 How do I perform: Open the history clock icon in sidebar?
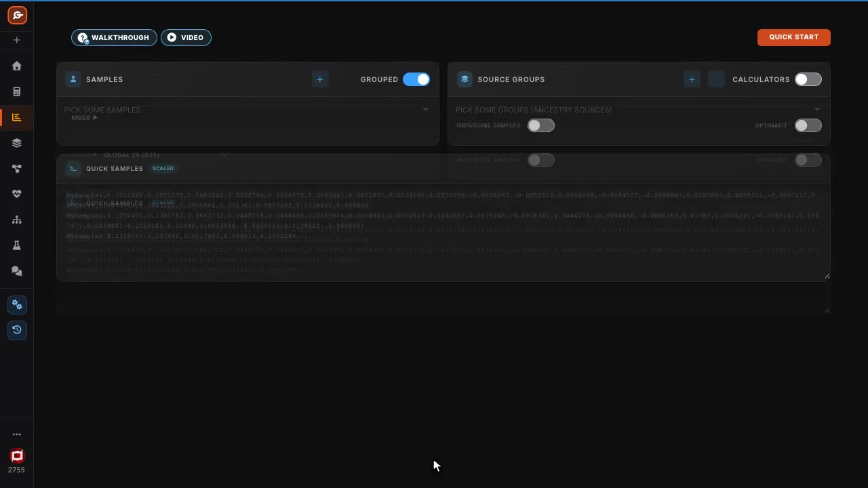point(17,330)
